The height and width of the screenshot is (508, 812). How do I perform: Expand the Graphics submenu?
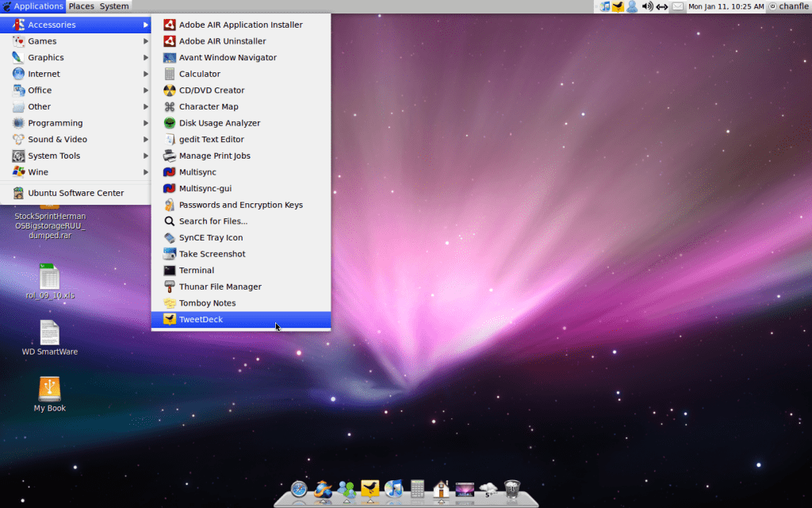(43, 57)
